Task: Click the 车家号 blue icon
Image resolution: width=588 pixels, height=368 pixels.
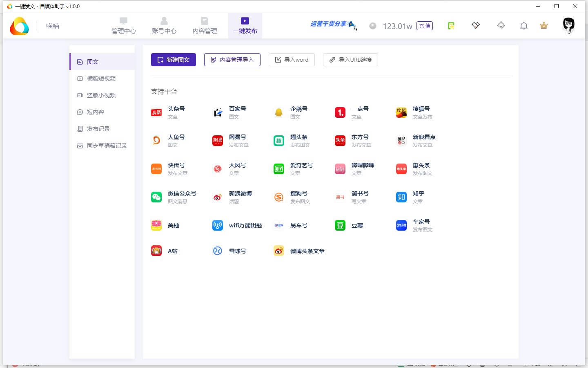Action: 401,225
